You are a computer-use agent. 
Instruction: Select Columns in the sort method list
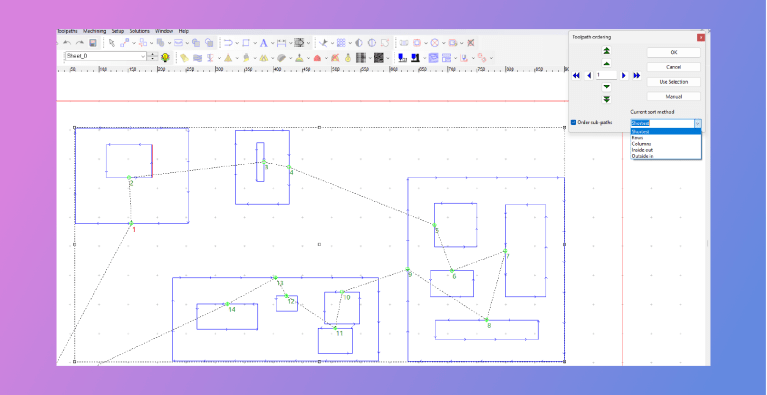[641, 144]
